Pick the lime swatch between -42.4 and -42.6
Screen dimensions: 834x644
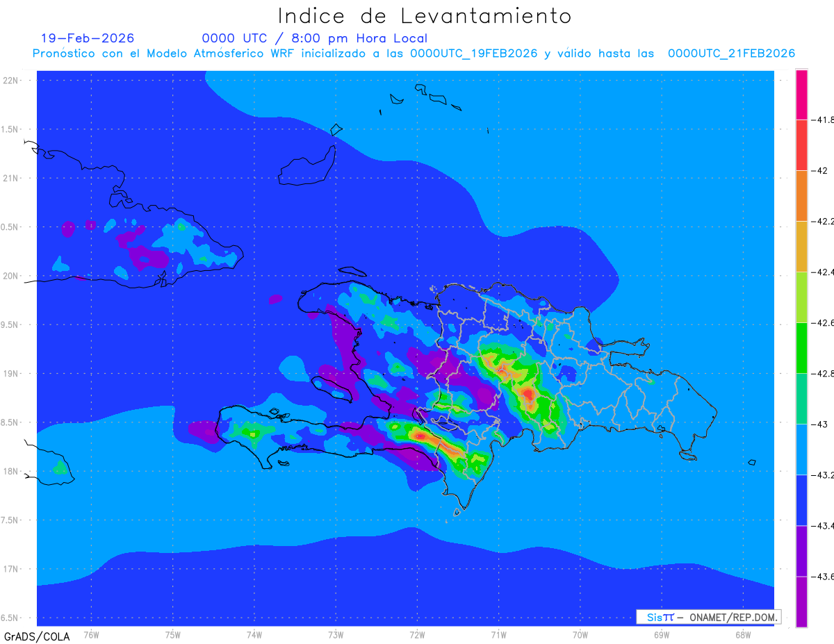pyautogui.click(x=801, y=297)
